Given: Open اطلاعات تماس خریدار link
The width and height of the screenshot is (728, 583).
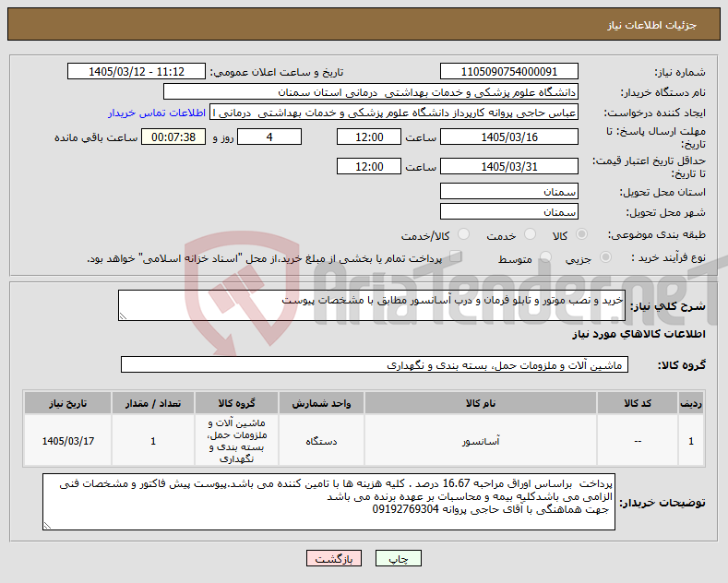Looking at the screenshot, I should 157,113.
